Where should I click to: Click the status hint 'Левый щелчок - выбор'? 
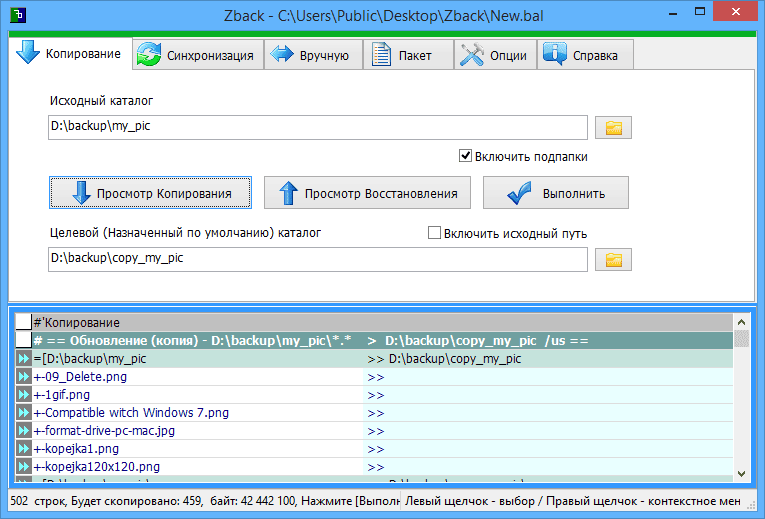(x=469, y=501)
